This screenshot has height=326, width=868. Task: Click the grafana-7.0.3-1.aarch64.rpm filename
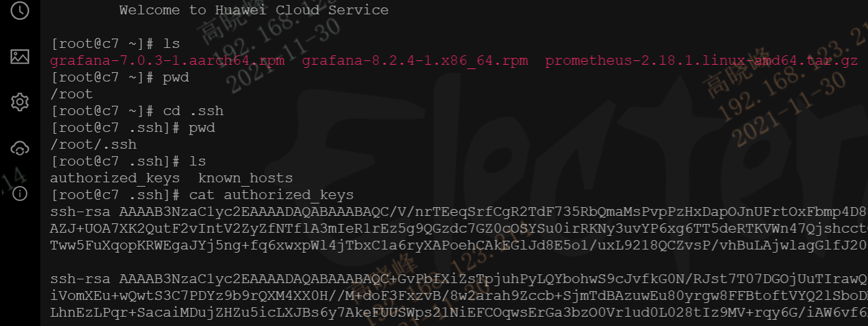[x=167, y=61]
